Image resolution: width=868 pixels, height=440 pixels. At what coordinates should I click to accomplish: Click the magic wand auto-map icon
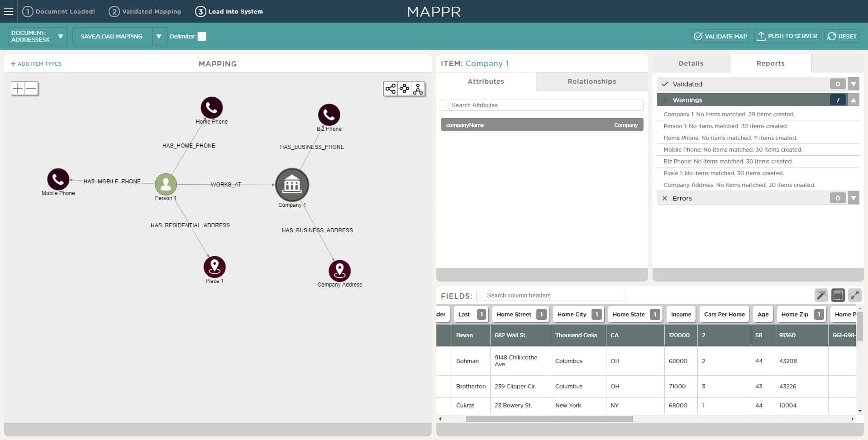[821, 295]
